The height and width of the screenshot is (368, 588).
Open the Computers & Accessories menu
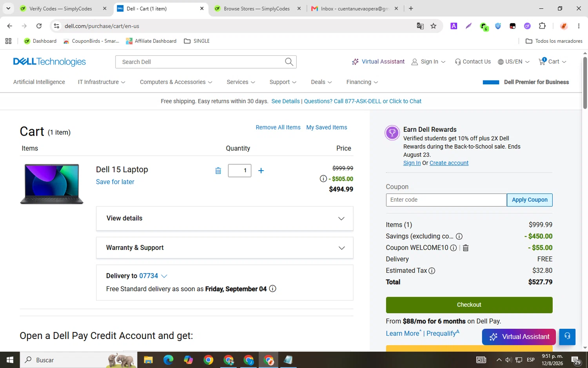tap(176, 82)
